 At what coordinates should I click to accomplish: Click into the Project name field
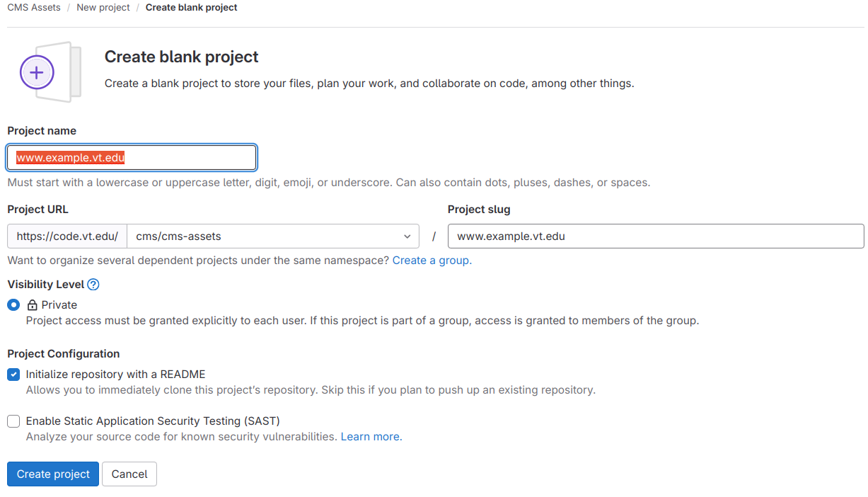[132, 157]
